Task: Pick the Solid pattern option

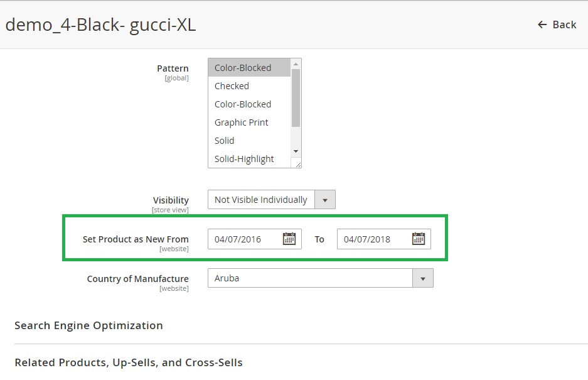Action: click(224, 141)
